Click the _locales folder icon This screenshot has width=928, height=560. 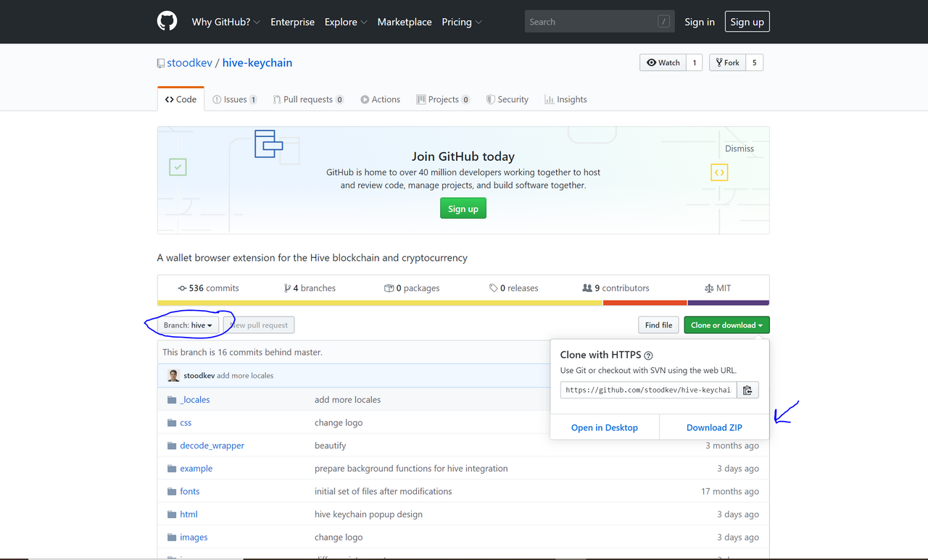pos(172,400)
